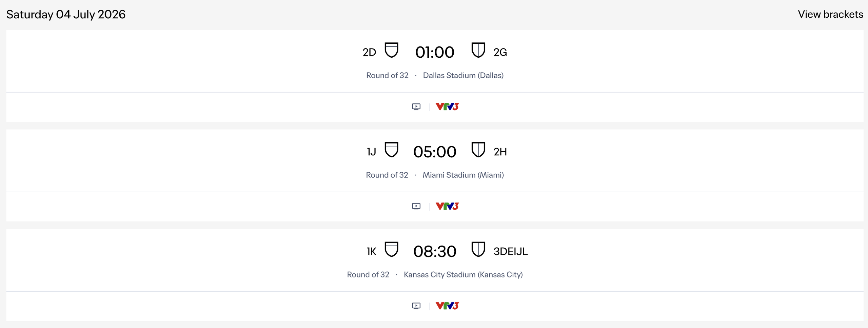The width and height of the screenshot is (868, 328).
Task: Open the broadcast TV icon for Dallas match
Action: (x=416, y=107)
